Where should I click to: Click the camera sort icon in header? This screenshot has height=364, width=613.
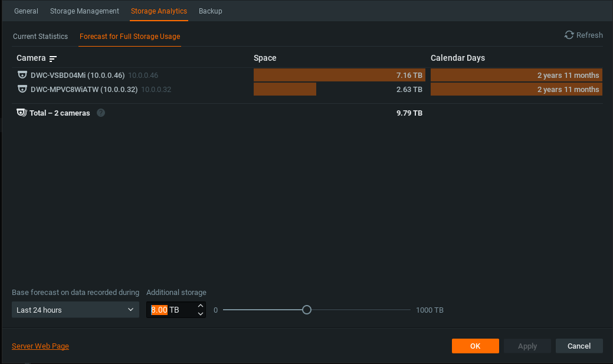53,58
